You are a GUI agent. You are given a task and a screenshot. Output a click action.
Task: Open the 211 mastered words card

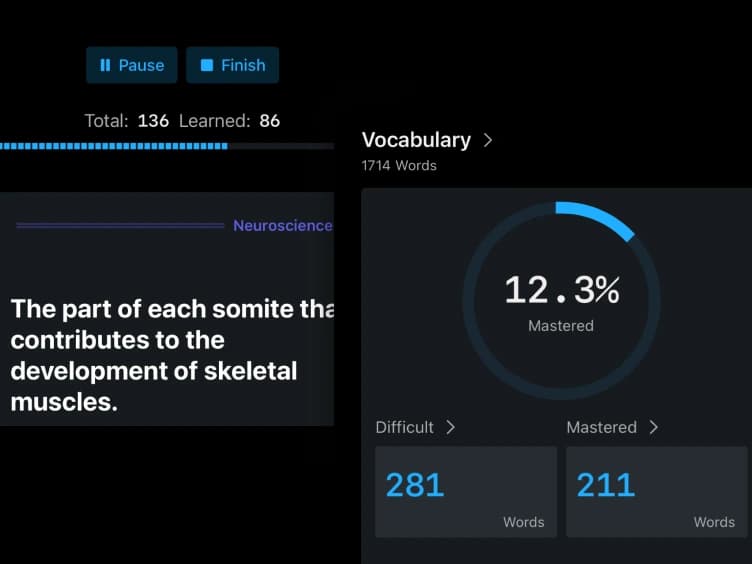click(656, 492)
